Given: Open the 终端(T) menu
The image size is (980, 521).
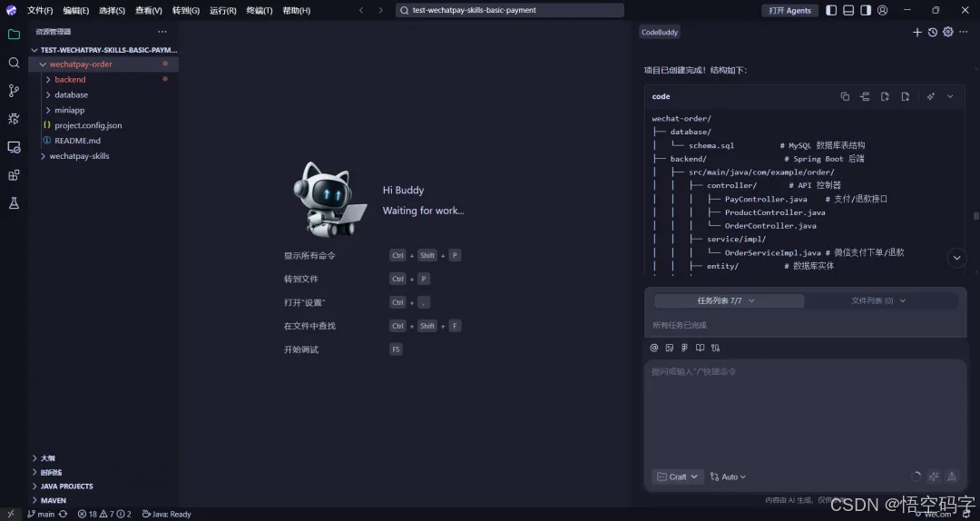Looking at the screenshot, I should (260, 10).
